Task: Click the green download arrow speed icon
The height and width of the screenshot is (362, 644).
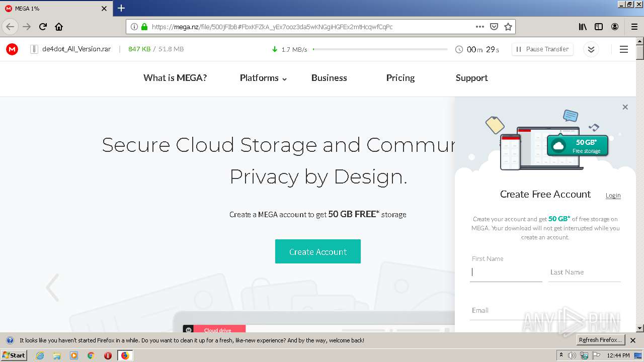Action: pyautogui.click(x=275, y=49)
